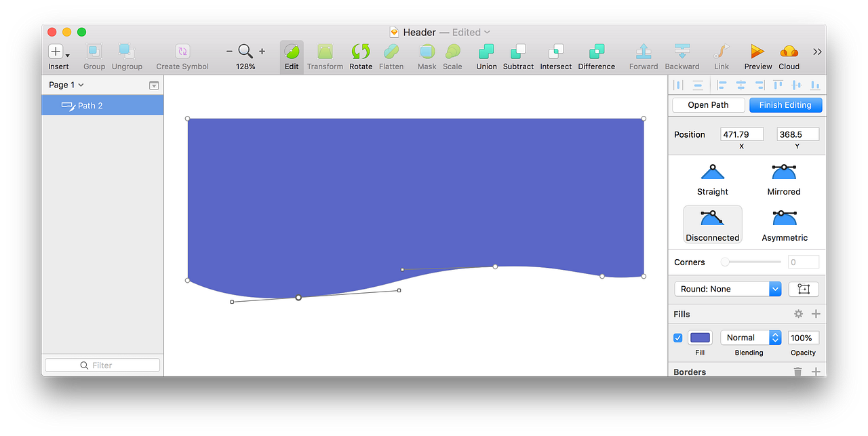Switch to Edit mode in the toolbar

click(x=292, y=56)
